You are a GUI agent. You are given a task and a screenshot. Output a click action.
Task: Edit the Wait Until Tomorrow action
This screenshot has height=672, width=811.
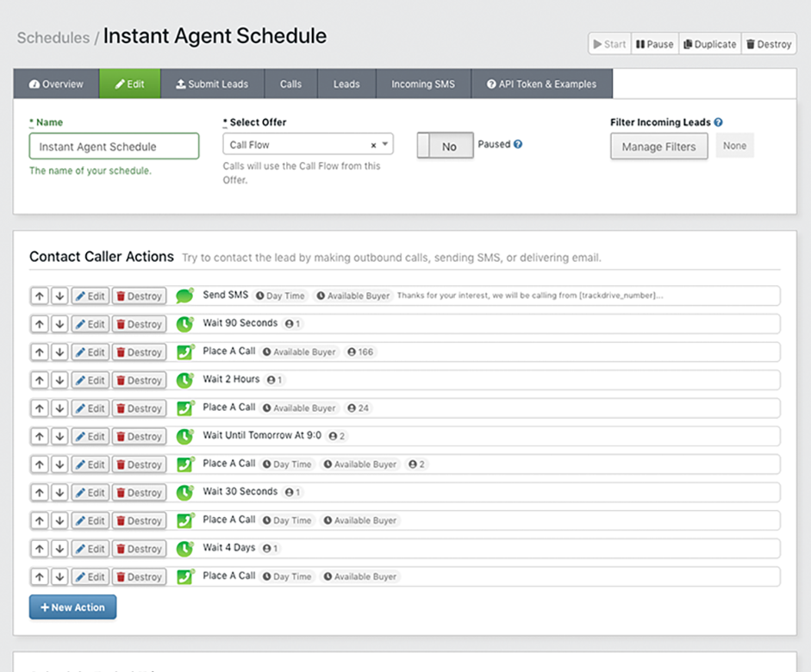tap(90, 436)
